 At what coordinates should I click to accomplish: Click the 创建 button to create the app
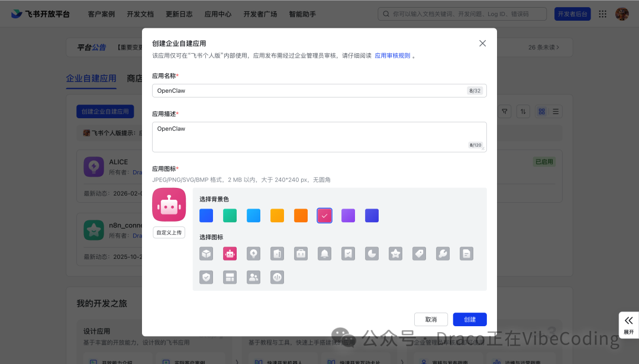pos(469,319)
